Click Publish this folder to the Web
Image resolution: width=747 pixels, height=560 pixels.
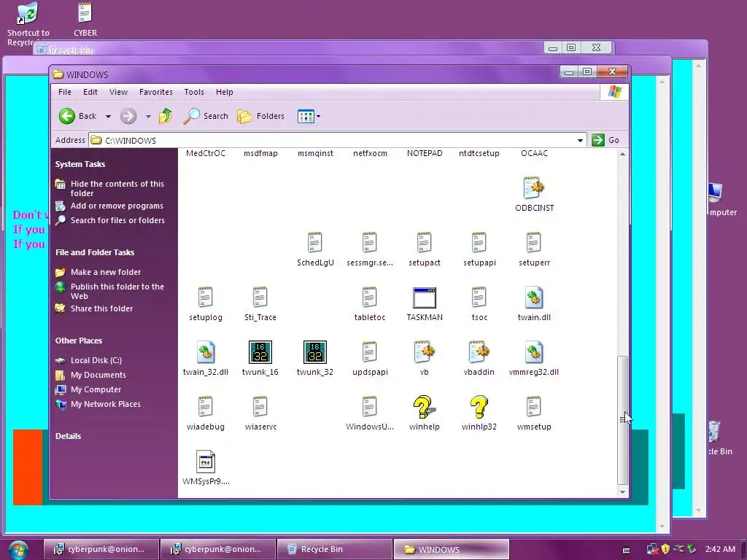click(x=117, y=291)
